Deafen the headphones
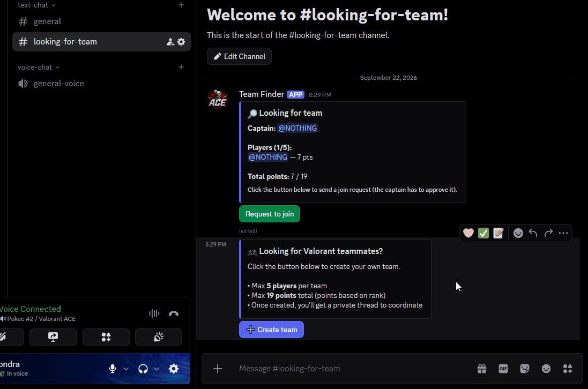Viewport: 588px width, 389px height. click(143, 369)
